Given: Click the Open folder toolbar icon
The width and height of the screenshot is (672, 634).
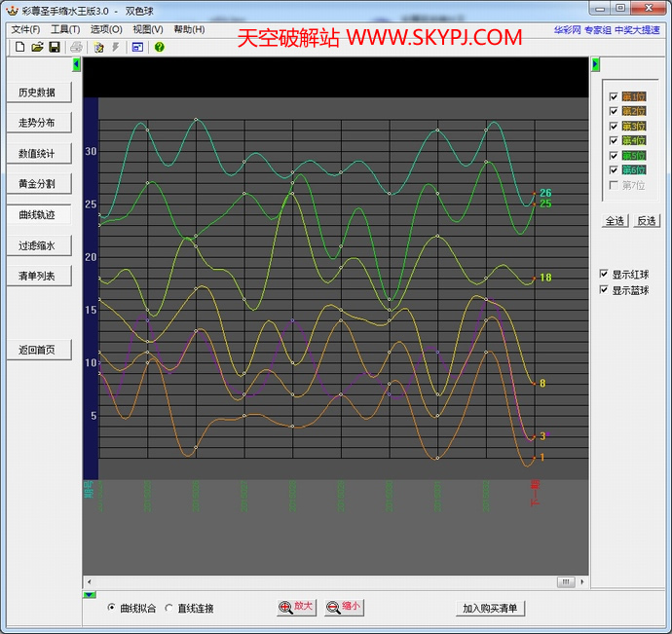Looking at the screenshot, I should pyautogui.click(x=37, y=47).
